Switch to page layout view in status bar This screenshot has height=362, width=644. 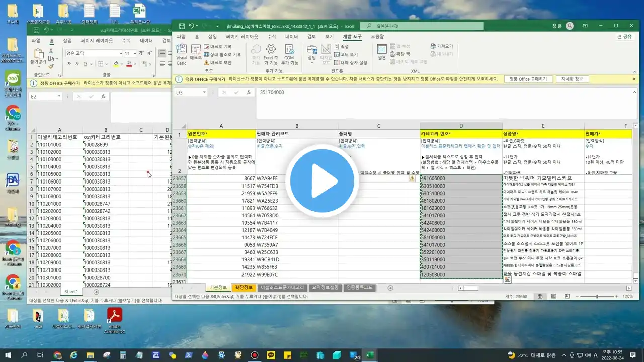tap(554, 296)
